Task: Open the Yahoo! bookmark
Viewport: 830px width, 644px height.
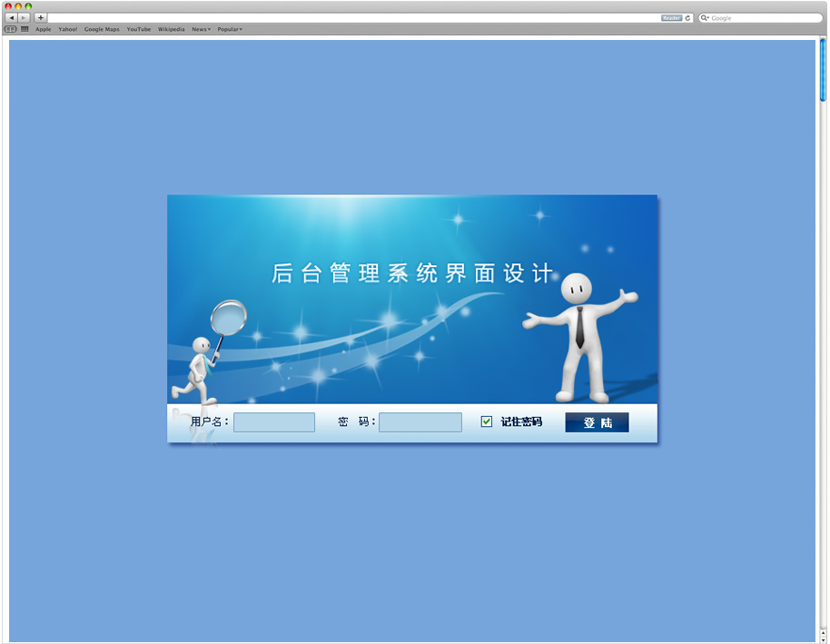Action: click(68, 29)
